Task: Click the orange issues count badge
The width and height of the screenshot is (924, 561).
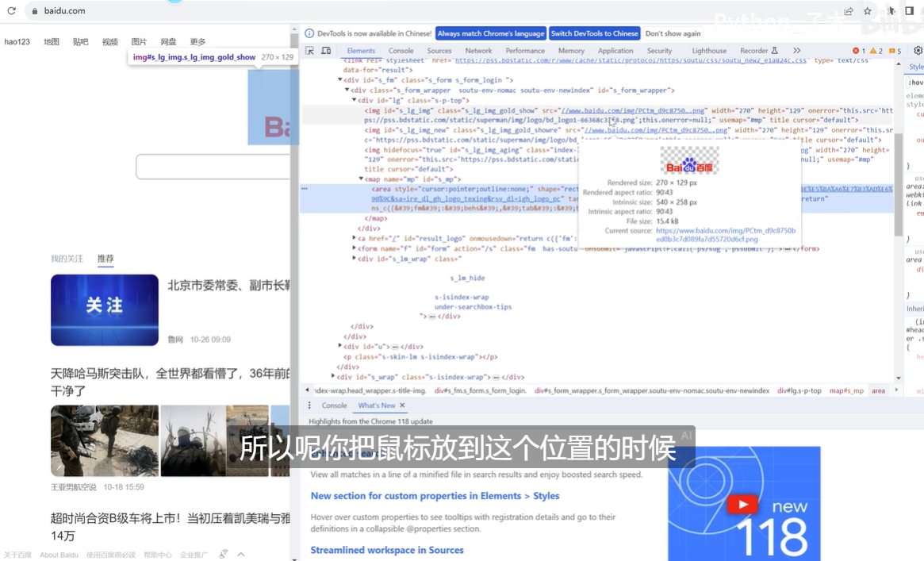Action: (x=895, y=51)
